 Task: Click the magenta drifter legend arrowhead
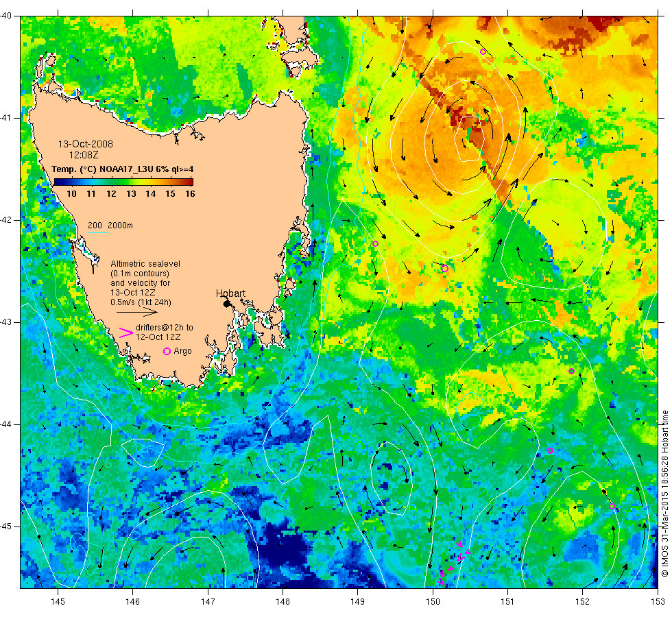click(x=126, y=333)
